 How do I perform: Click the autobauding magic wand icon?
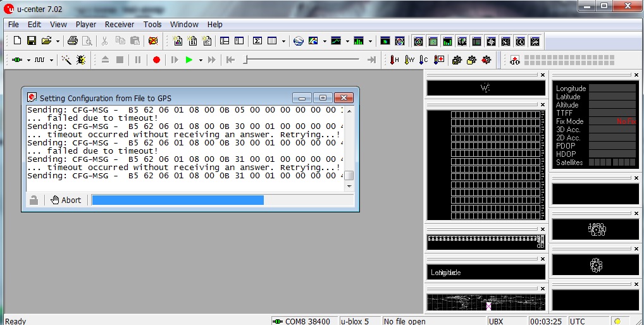66,60
